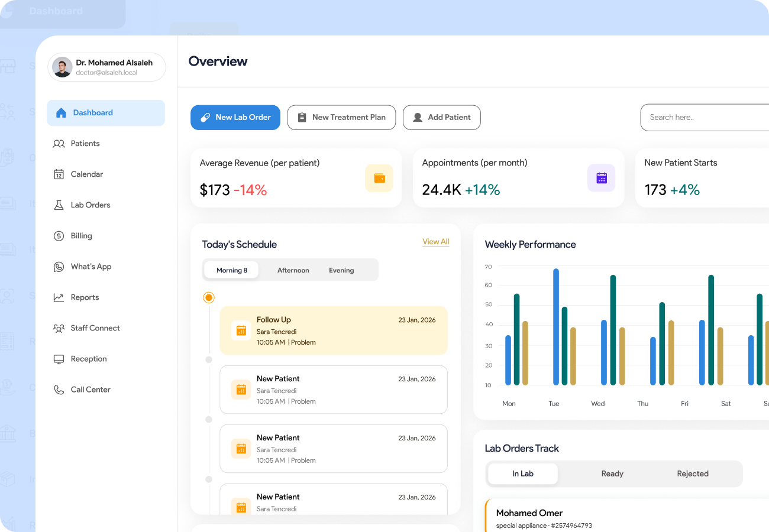This screenshot has width=769, height=532.
Task: Click the Staff Connect group icon
Action: click(59, 328)
